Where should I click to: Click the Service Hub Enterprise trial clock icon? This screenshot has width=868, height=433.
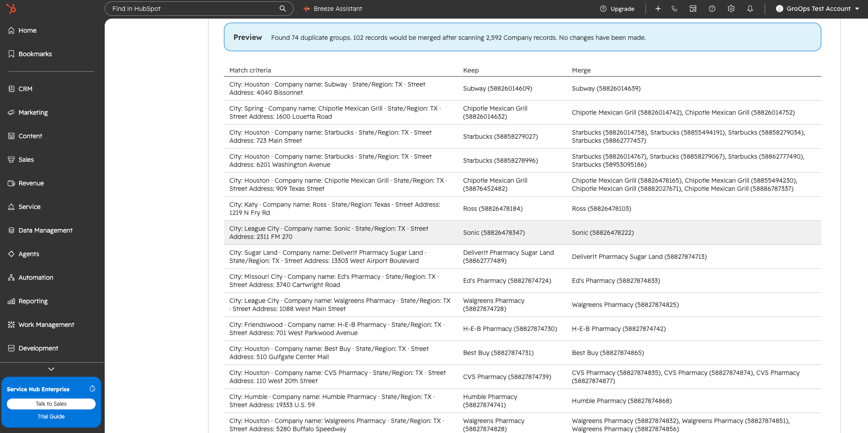coord(92,389)
